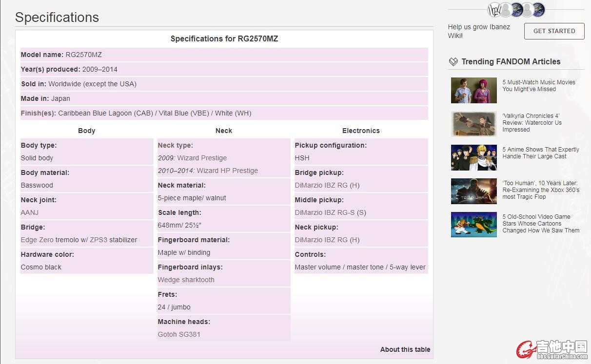The height and width of the screenshot is (364, 591).
Task: Click the Specifications section heading
Action: click(x=57, y=18)
